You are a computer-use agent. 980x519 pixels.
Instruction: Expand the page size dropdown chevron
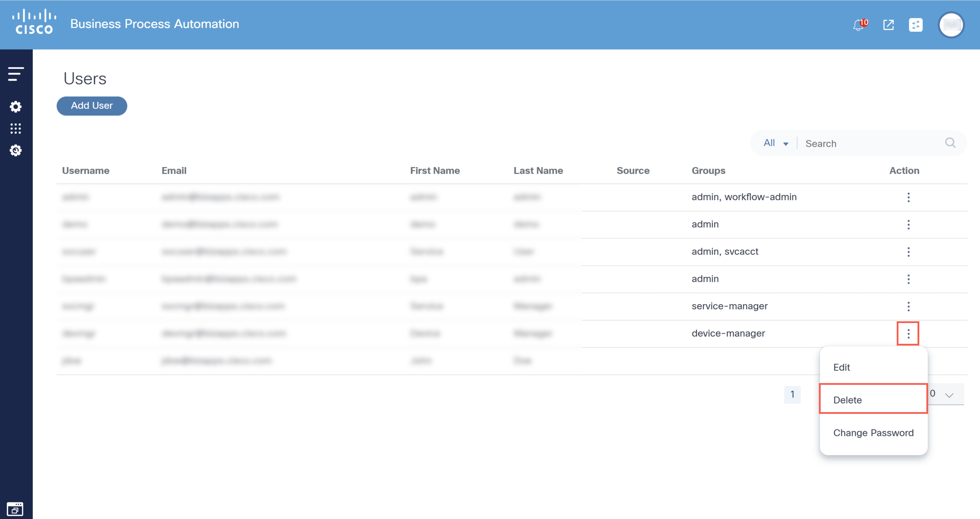949,395
